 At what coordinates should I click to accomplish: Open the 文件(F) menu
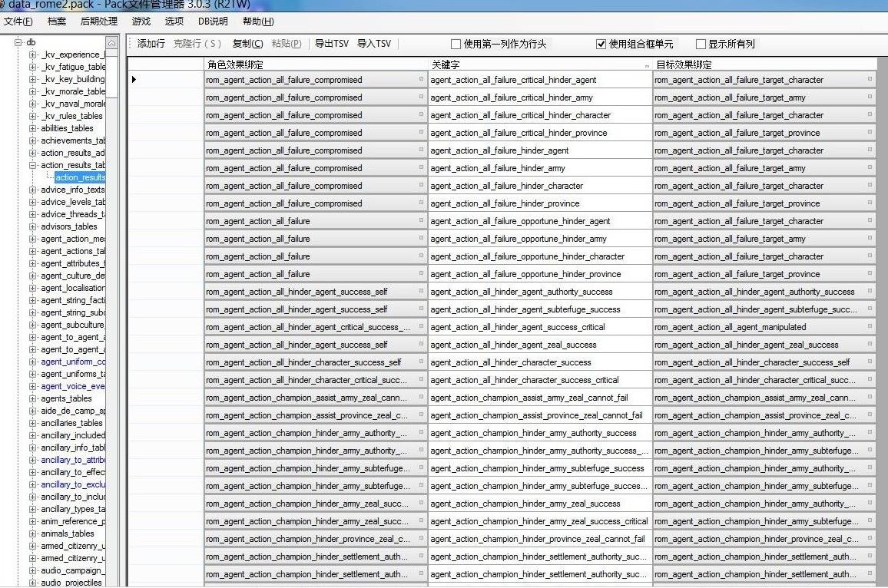[18, 21]
